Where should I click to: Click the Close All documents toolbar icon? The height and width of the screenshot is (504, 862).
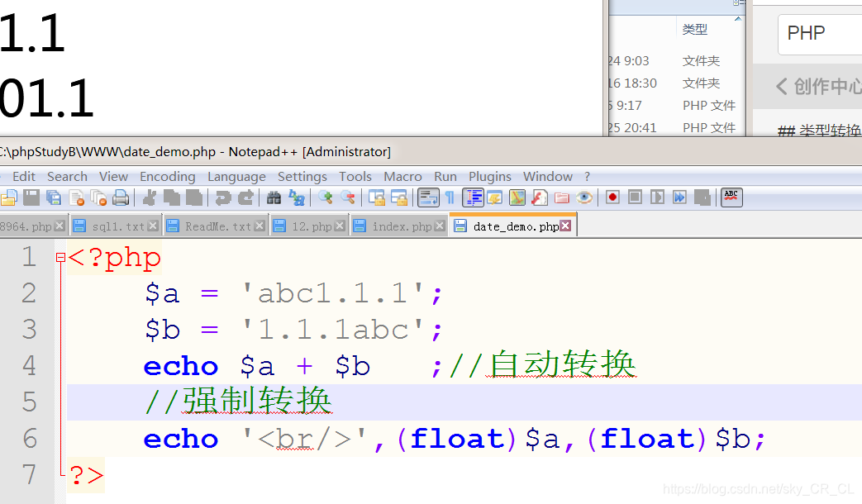[99, 197]
